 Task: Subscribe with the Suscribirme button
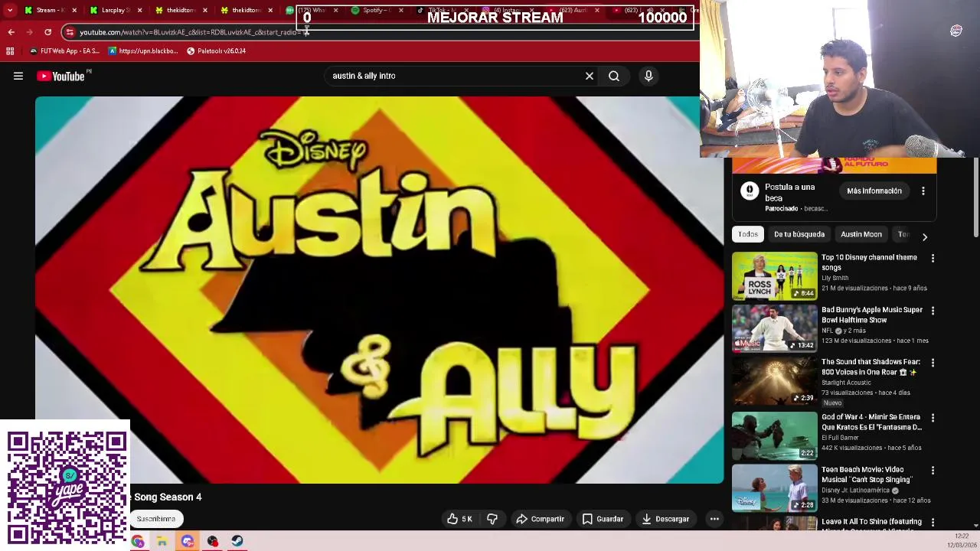tap(156, 519)
